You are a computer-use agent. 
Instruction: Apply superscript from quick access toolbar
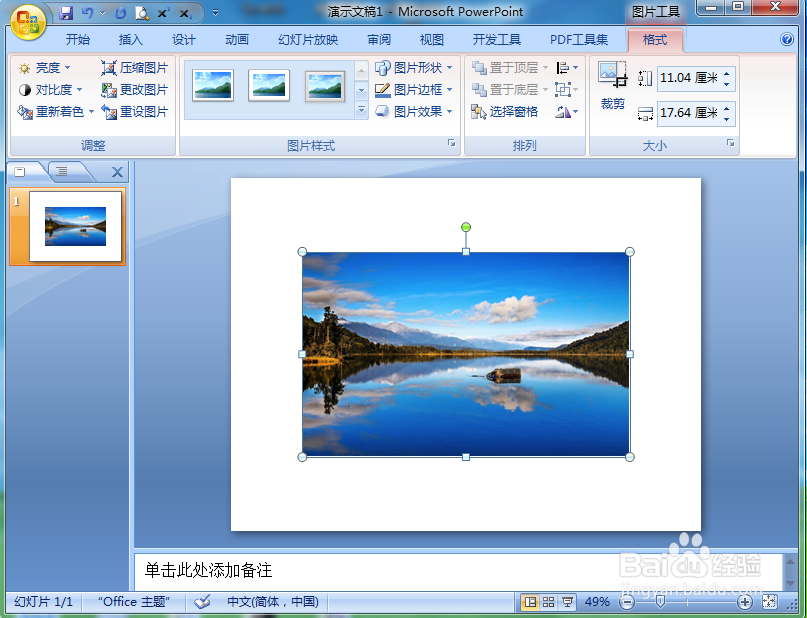coord(164,13)
